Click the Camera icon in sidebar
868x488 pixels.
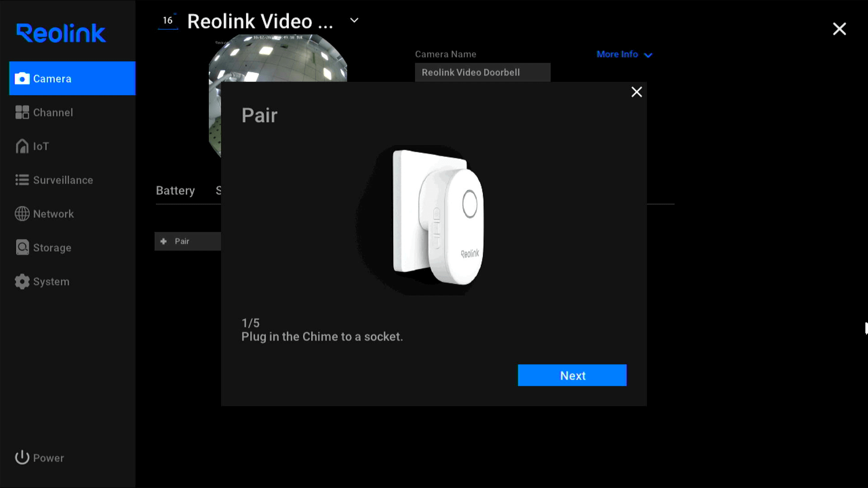coord(22,78)
